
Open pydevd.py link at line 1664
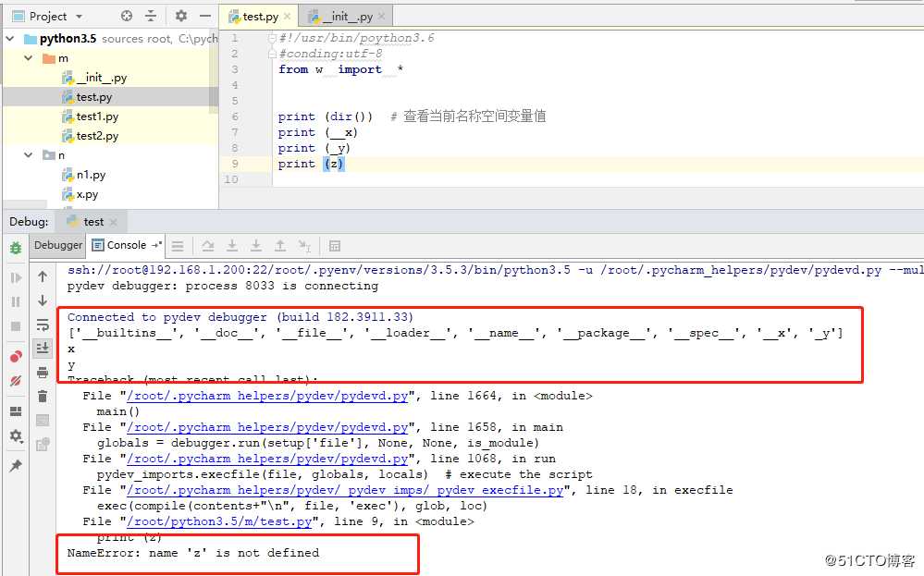[x=267, y=396]
